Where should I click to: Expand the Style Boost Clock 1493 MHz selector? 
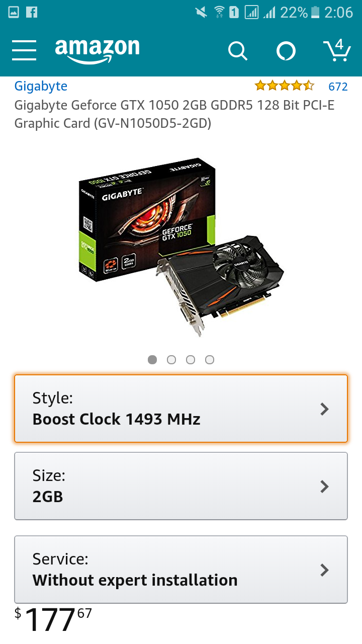[181, 409]
